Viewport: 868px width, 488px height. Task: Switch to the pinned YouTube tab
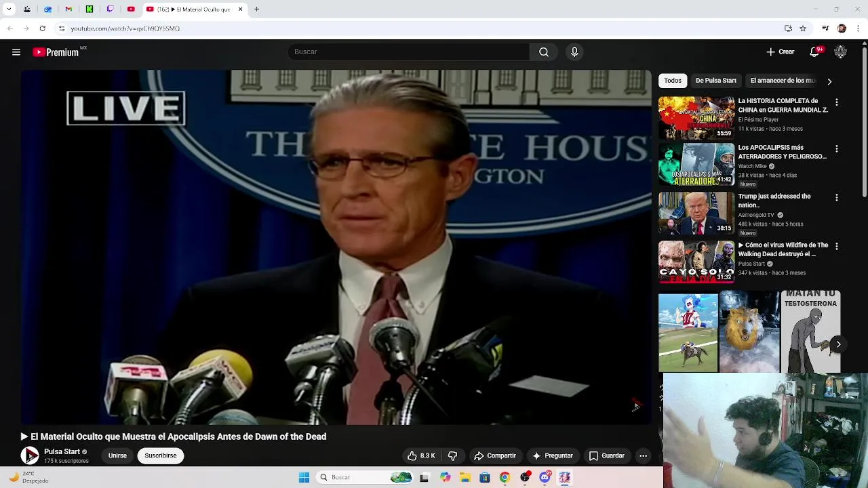pos(131,9)
